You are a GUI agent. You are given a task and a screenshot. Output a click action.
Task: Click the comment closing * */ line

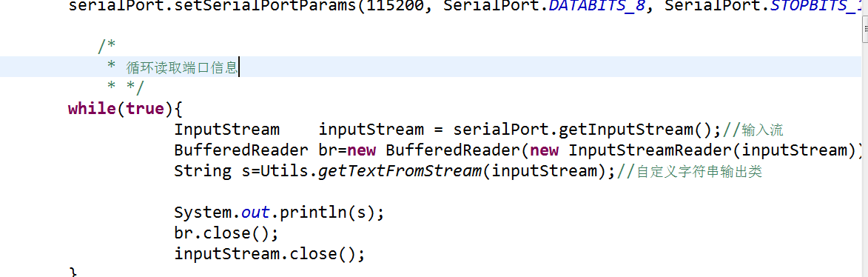(x=126, y=87)
